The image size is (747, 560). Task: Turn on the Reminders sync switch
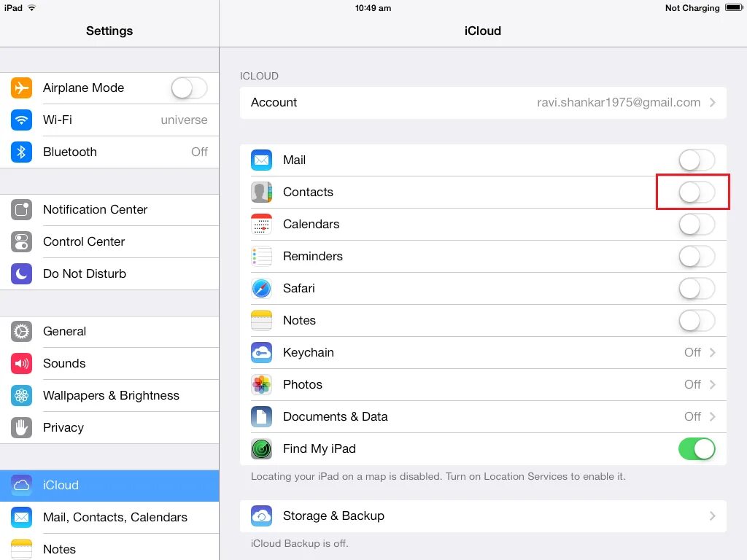[697, 257]
